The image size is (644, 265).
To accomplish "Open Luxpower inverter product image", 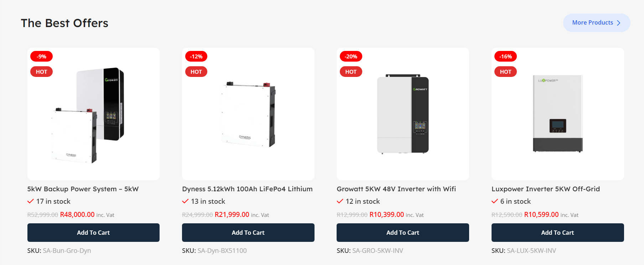I will 558,114.
